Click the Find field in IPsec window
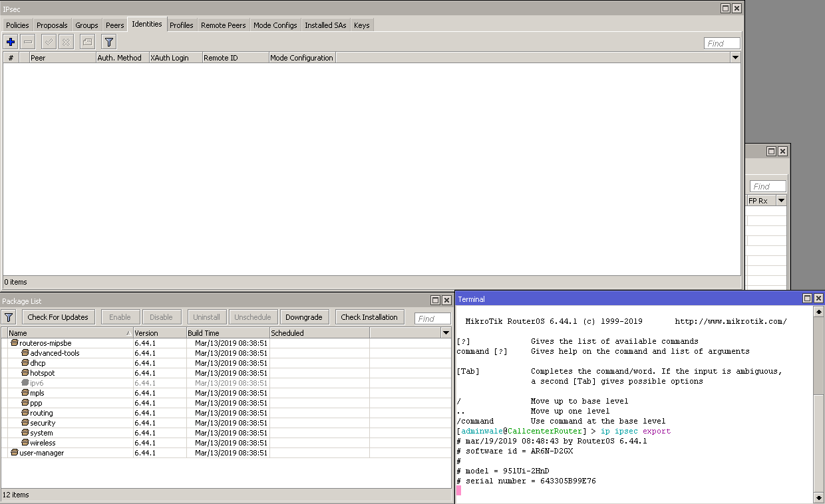Image resolution: width=825 pixels, height=504 pixels. [722, 43]
